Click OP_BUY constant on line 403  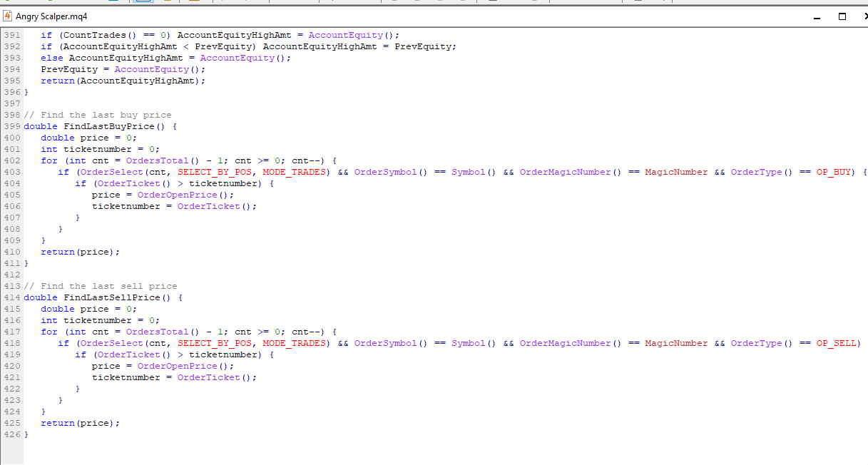click(834, 172)
